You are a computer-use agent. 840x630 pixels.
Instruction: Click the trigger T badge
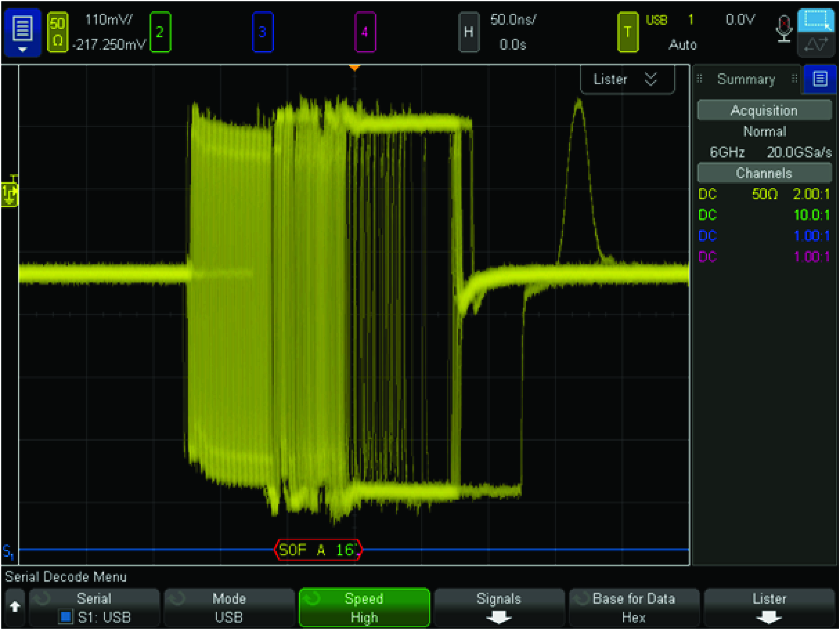[627, 32]
